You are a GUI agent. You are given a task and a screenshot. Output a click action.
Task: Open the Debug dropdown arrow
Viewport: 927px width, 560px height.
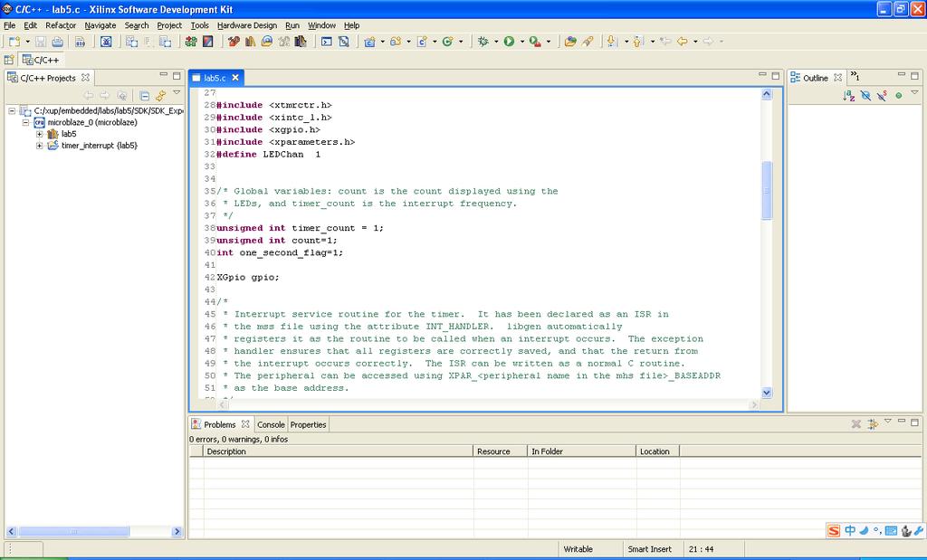(495, 42)
